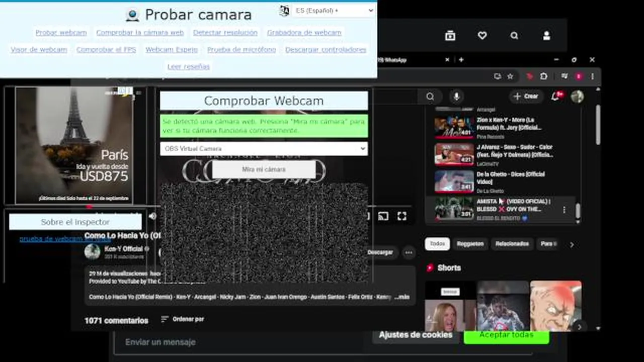Open more actions ellipsis next to Descargar

click(x=409, y=252)
